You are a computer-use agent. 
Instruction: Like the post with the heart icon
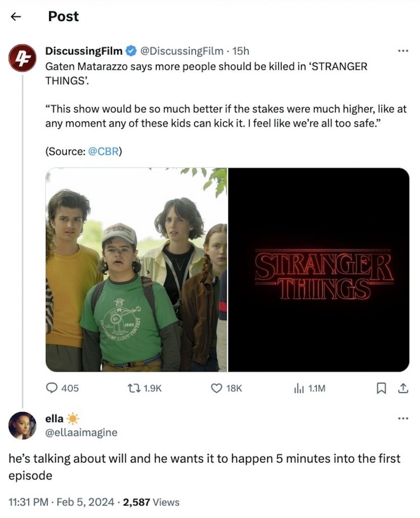[217, 388]
